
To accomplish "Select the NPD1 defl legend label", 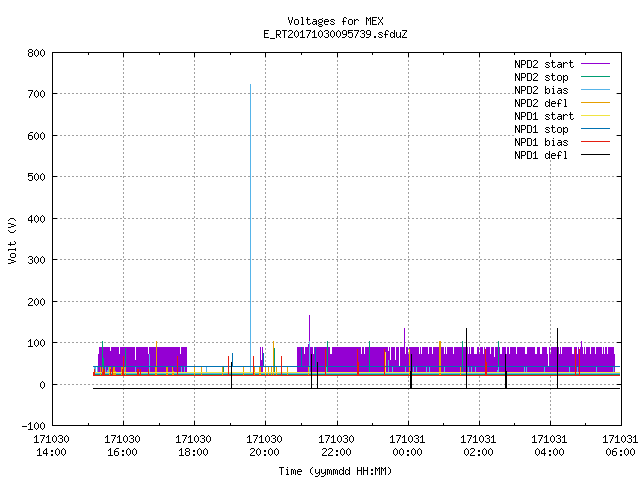I will coord(541,156).
